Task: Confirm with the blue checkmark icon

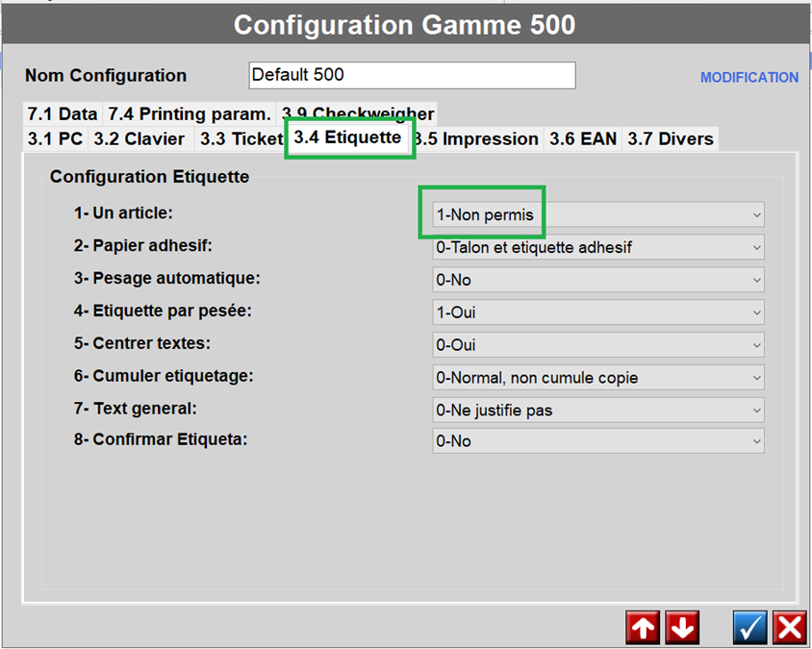Action: tap(750, 628)
